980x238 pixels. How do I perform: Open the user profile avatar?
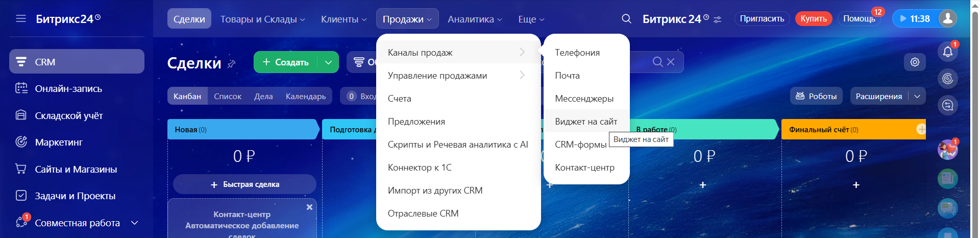click(x=947, y=18)
